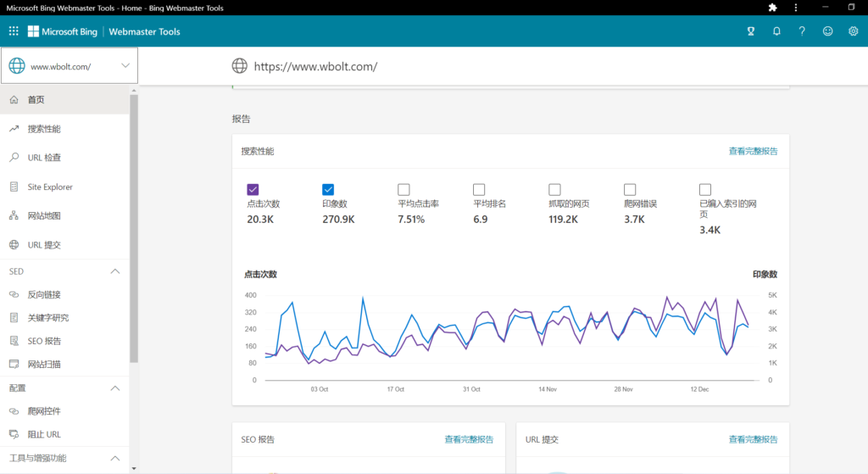Open 查看完整报告 link for 搜索性能
Screen dimensions: 868x474
(753, 151)
